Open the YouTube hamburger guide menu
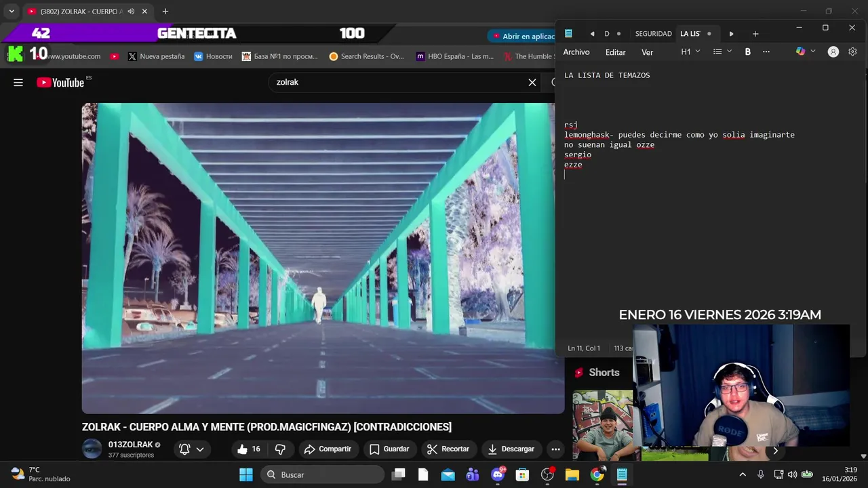The height and width of the screenshot is (488, 868). [18, 83]
